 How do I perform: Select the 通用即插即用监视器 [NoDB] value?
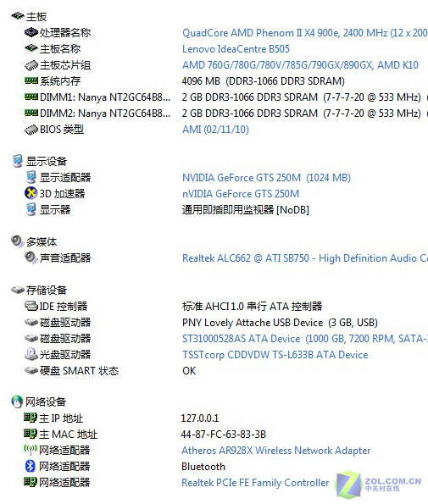246,209
